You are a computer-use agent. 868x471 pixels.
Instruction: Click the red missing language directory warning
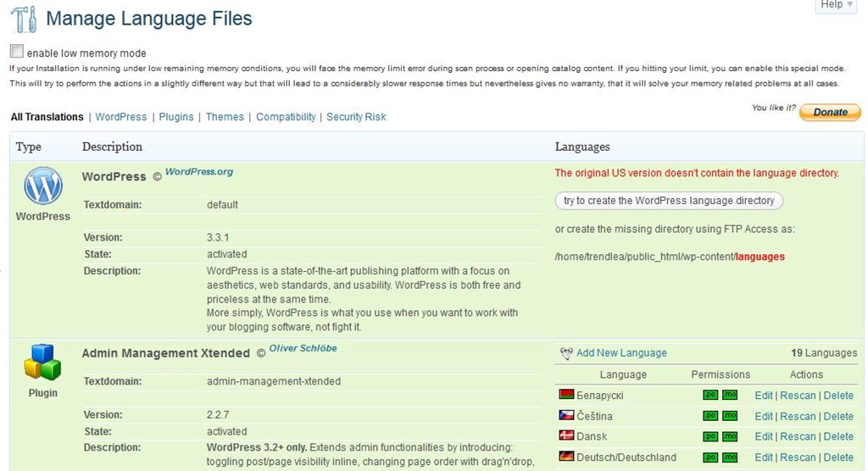pyautogui.click(x=697, y=173)
